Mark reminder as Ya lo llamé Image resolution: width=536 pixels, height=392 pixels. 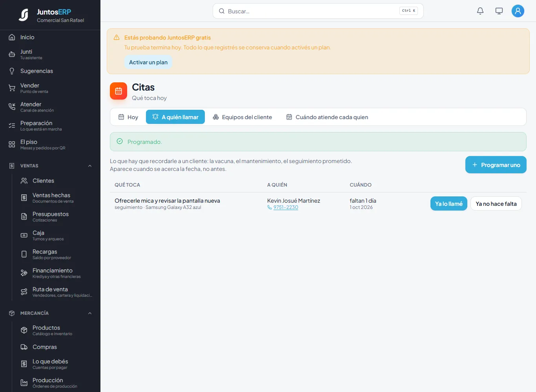[449, 203]
